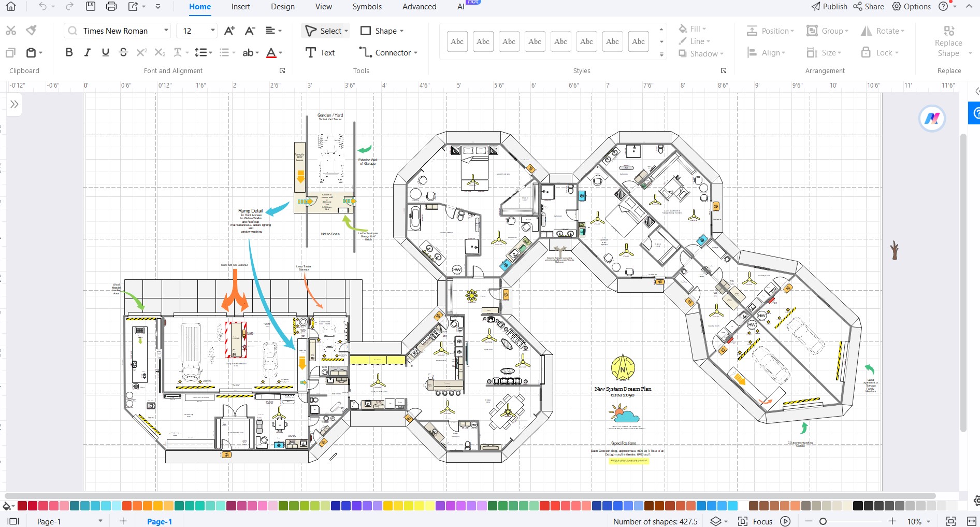The width and height of the screenshot is (980, 527).
Task: Click the Paste clipboard icon
Action: click(32, 52)
